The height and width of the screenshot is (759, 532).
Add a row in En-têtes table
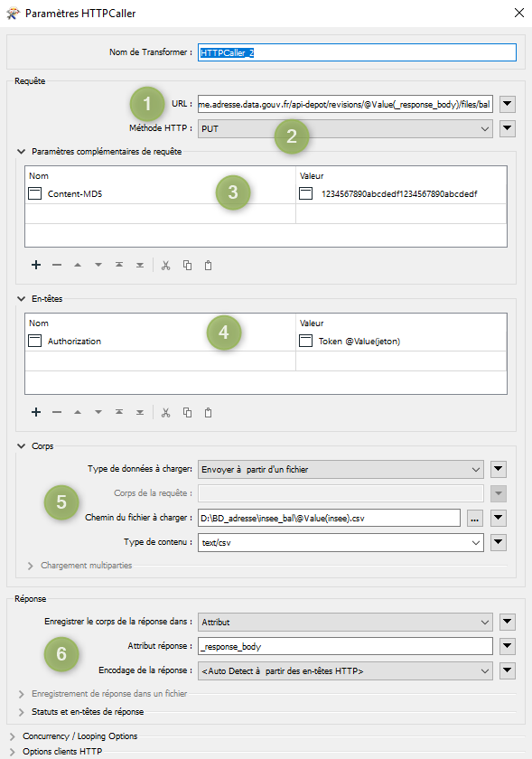pyautogui.click(x=36, y=412)
